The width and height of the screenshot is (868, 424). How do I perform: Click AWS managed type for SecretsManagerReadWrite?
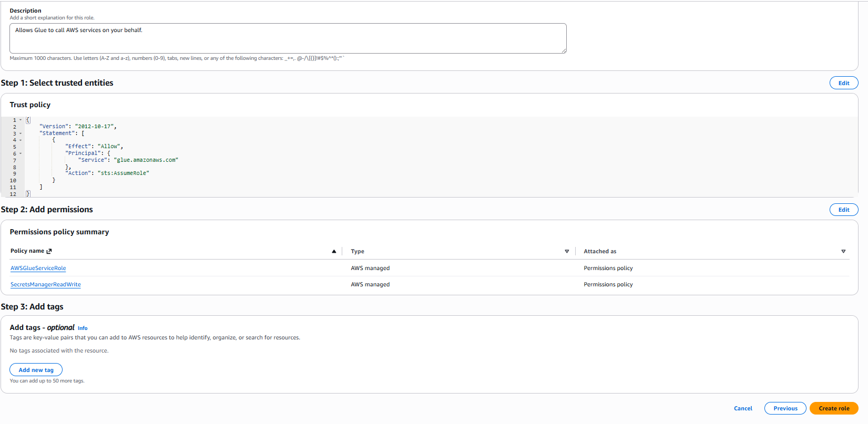pos(370,284)
